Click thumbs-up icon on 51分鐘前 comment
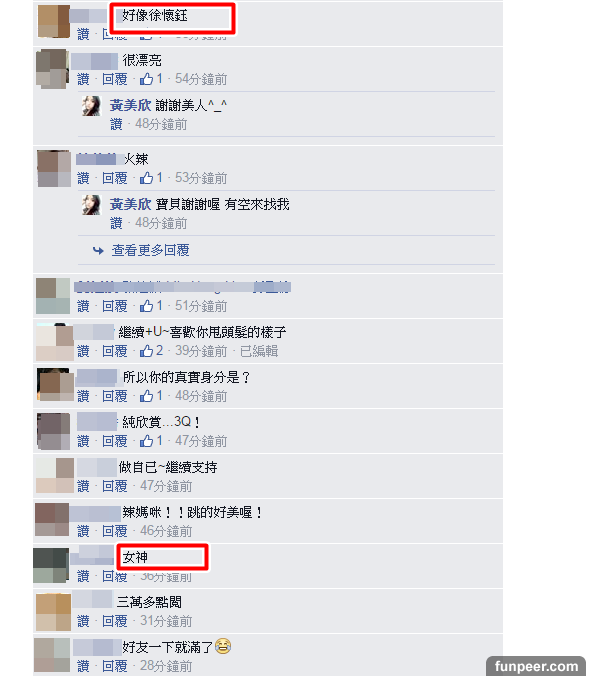The height and width of the screenshot is (676, 606). coord(147,306)
